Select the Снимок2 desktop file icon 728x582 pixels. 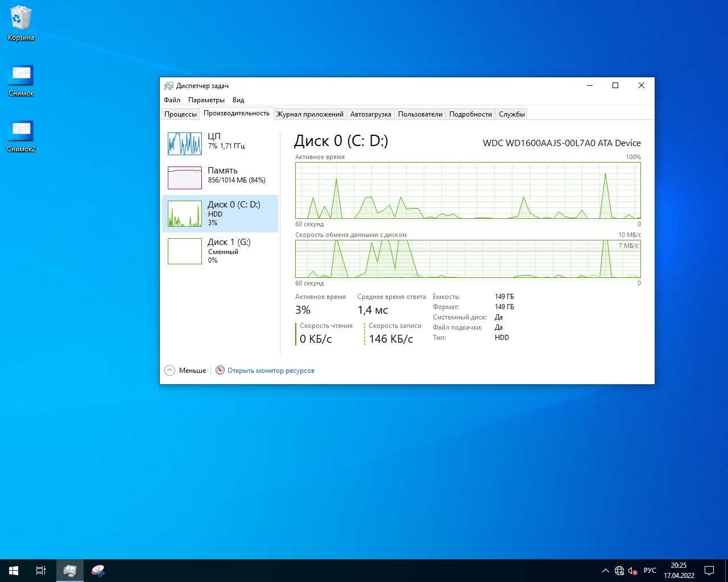pos(21,136)
